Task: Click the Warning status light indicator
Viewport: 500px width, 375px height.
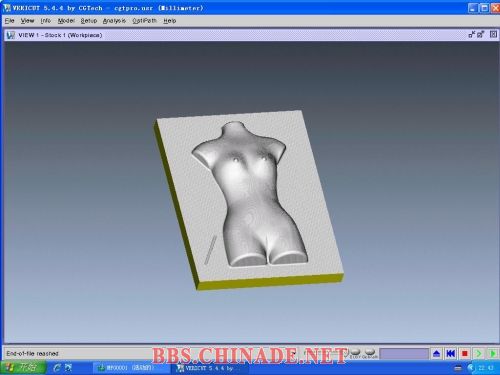Action: click(370, 351)
